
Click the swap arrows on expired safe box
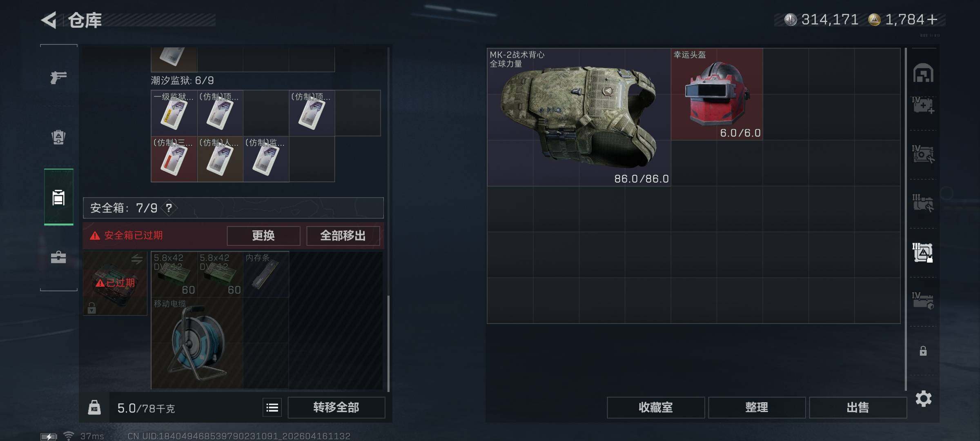point(137,259)
